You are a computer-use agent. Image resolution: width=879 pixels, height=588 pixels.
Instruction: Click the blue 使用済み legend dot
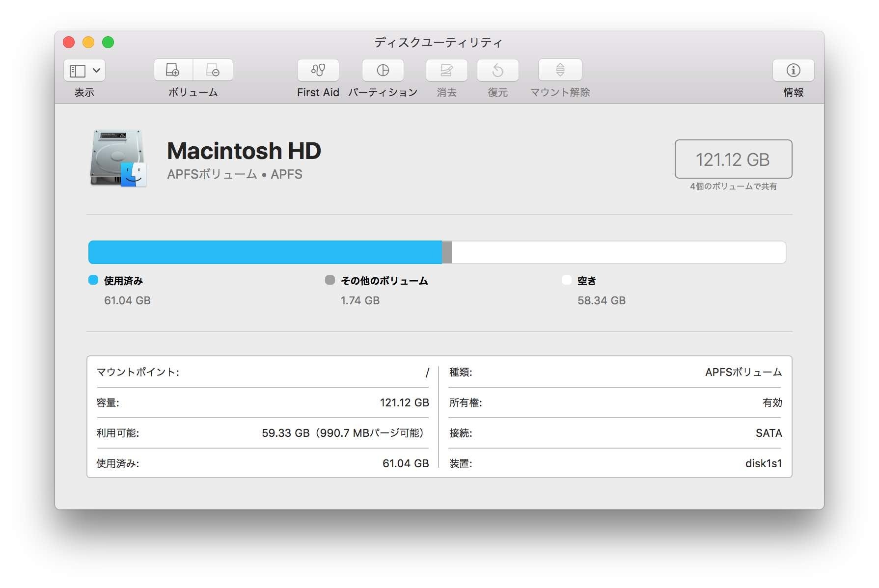93,280
